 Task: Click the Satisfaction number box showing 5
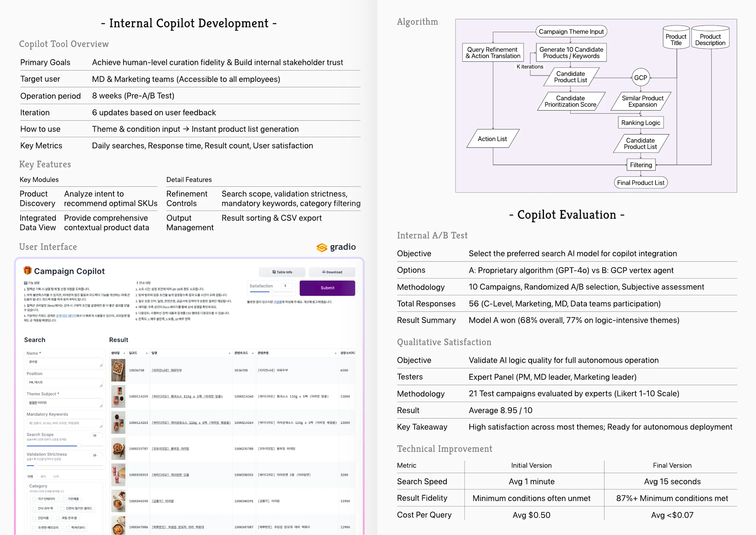pyautogui.click(x=287, y=286)
